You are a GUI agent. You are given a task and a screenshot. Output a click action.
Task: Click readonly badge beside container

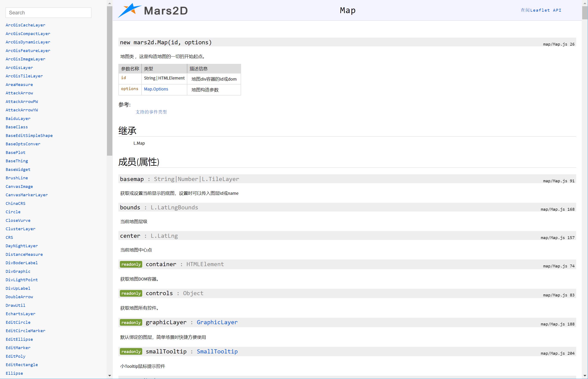[x=131, y=264]
